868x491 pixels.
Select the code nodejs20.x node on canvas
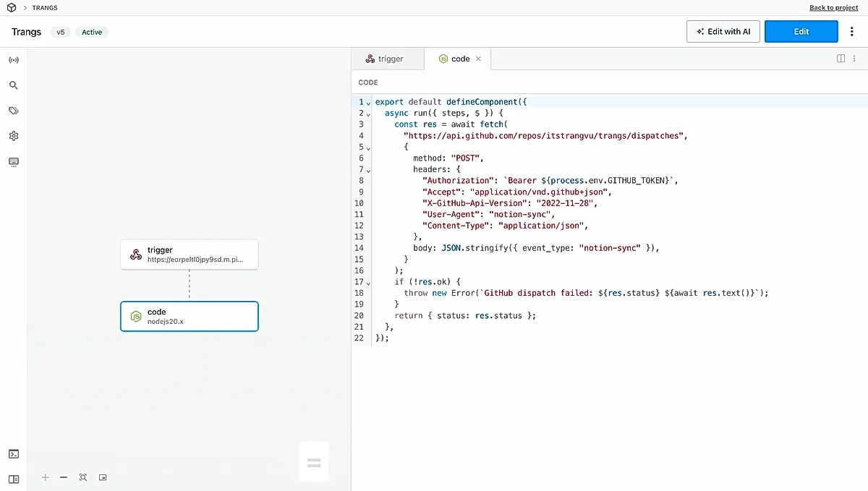pos(190,316)
